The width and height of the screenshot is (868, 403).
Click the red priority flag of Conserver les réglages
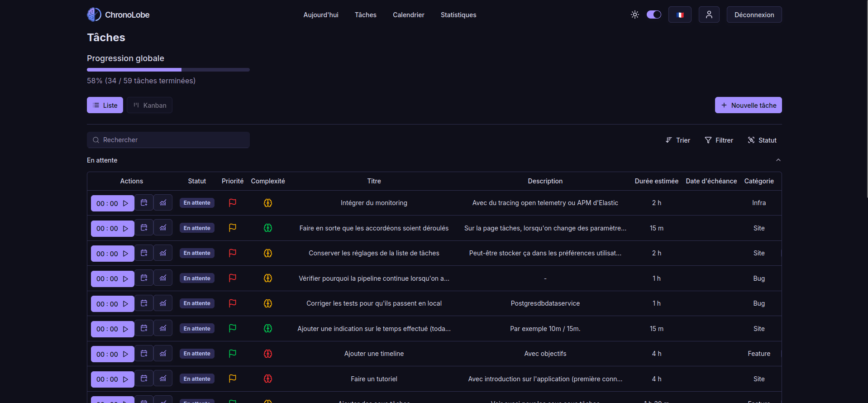click(233, 253)
